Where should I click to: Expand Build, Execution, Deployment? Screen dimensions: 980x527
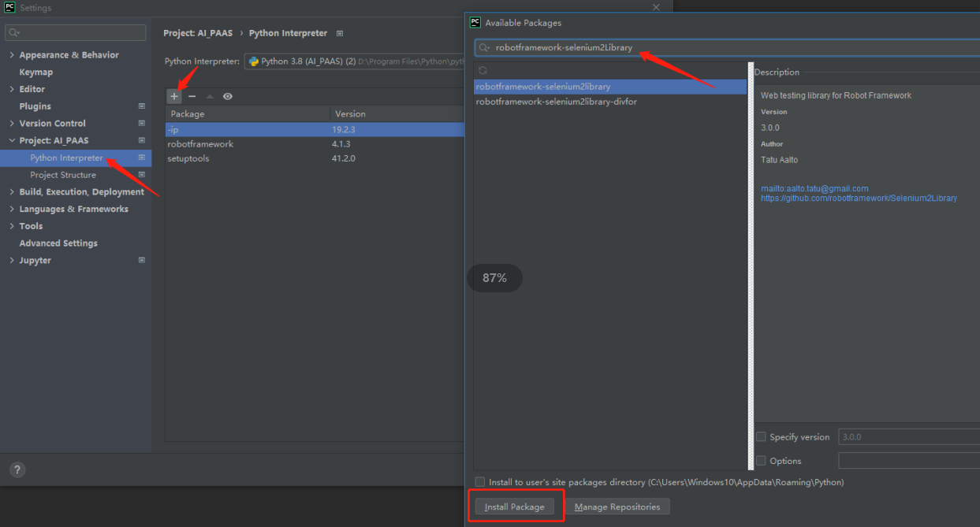[12, 192]
